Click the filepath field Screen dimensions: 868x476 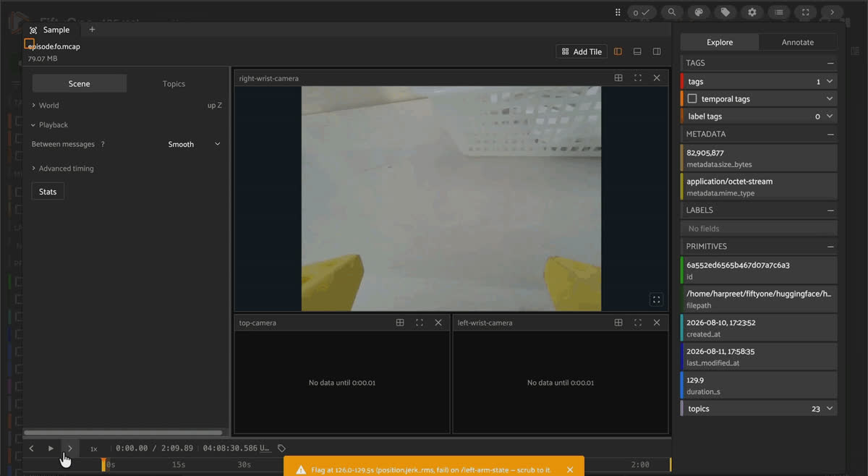point(759,299)
